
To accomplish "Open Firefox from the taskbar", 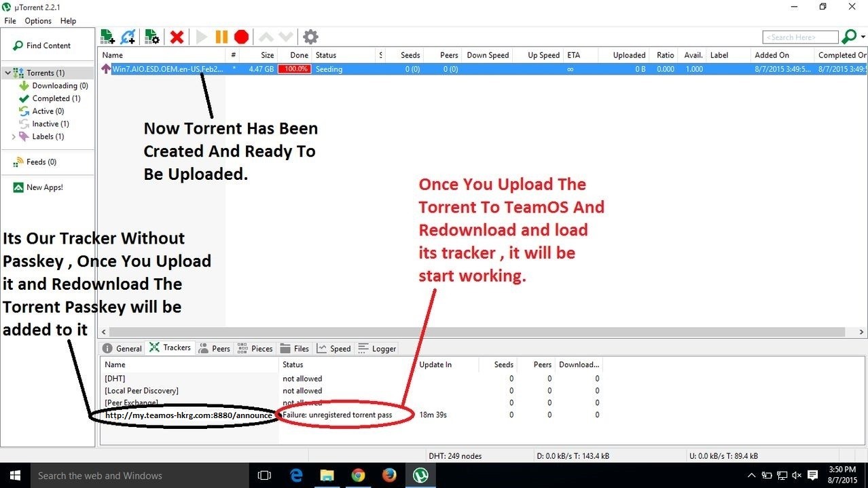I will tap(389, 476).
